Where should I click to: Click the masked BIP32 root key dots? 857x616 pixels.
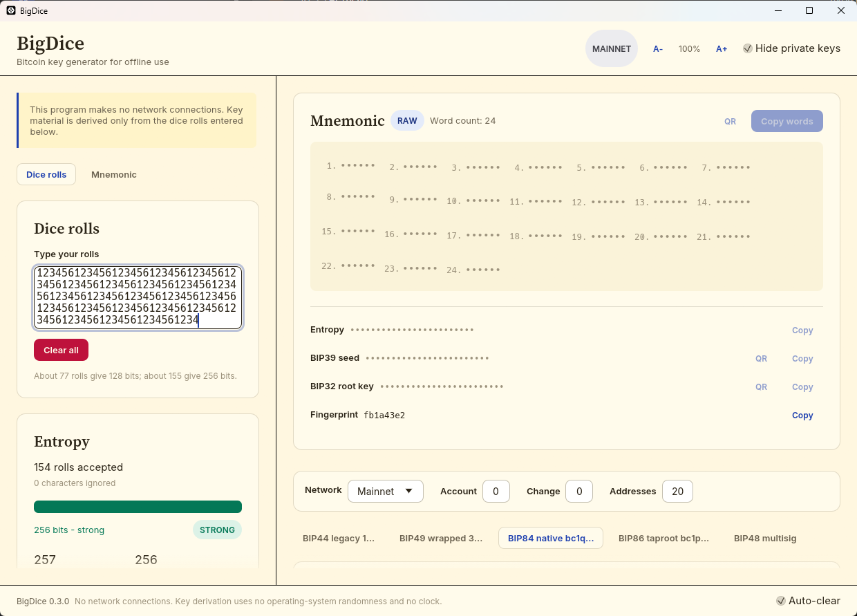click(442, 387)
